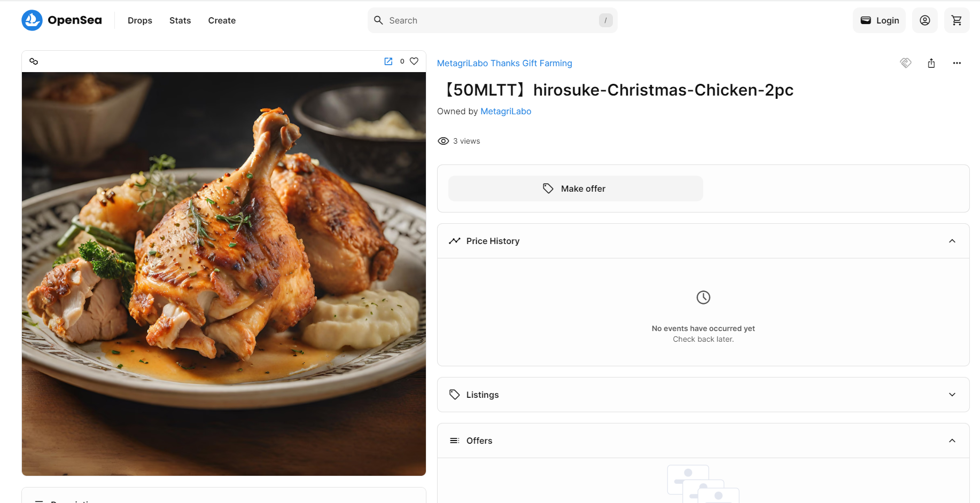980x503 pixels.
Task: Open the shopping cart
Action: click(x=956, y=20)
